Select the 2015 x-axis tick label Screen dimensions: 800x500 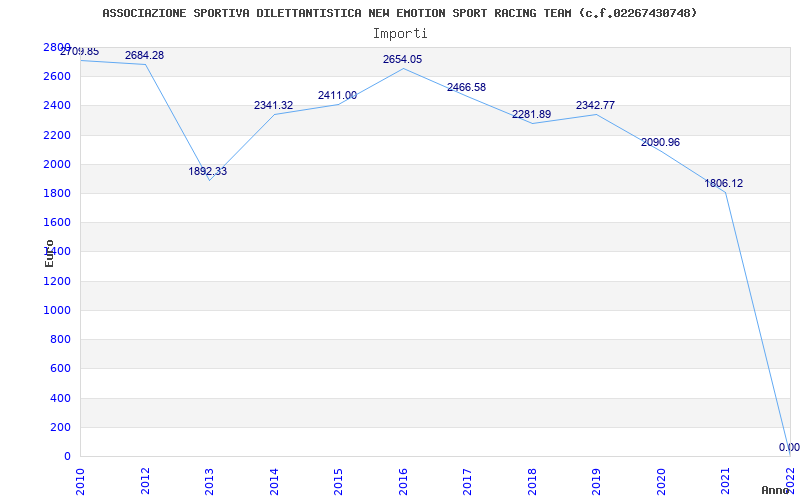click(x=339, y=481)
